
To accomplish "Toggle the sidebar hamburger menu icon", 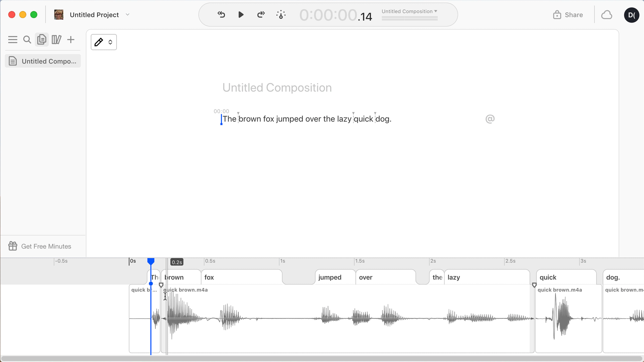I will [13, 40].
